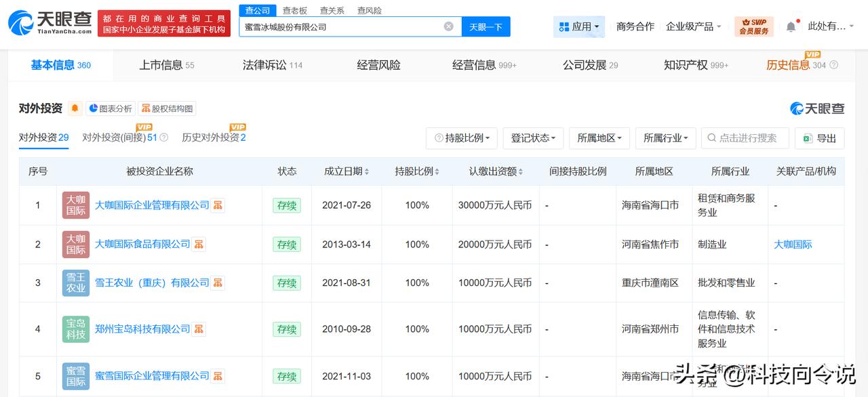Select the 历史对外投资 2 sub-tab
This screenshot has height=397, width=868.
(x=214, y=138)
